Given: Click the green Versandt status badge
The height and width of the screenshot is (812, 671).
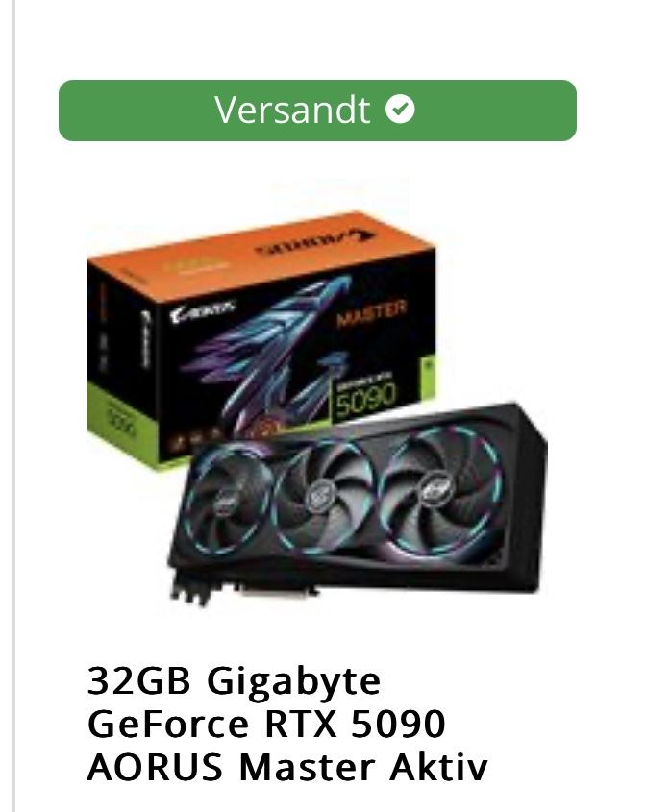Looking at the screenshot, I should pyautogui.click(x=317, y=111).
